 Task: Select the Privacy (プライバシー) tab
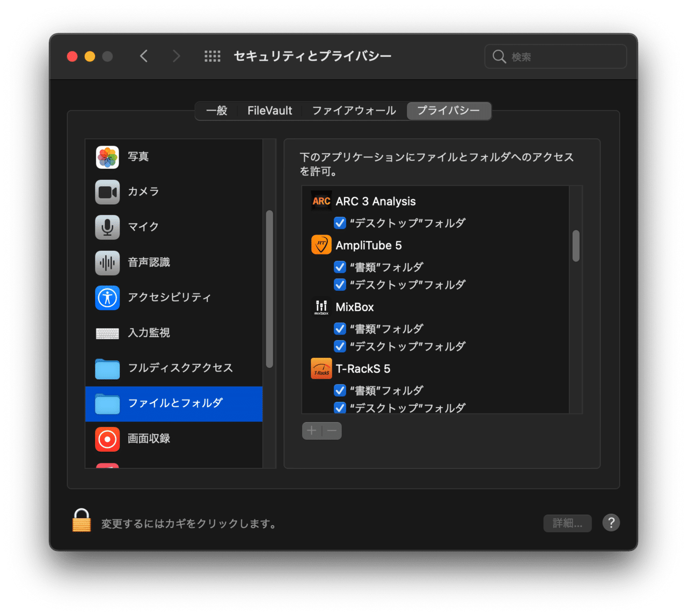click(449, 111)
